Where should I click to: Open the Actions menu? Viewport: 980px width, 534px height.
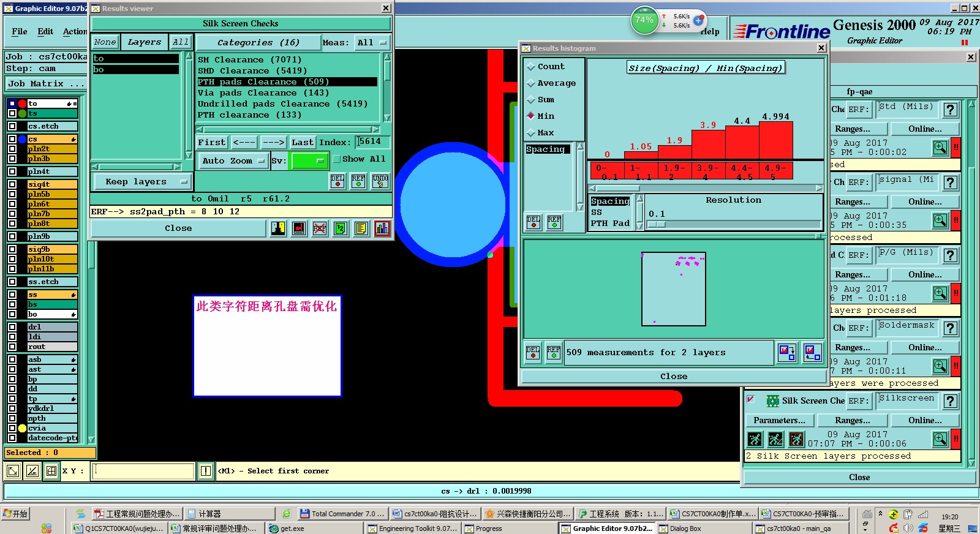tap(75, 31)
